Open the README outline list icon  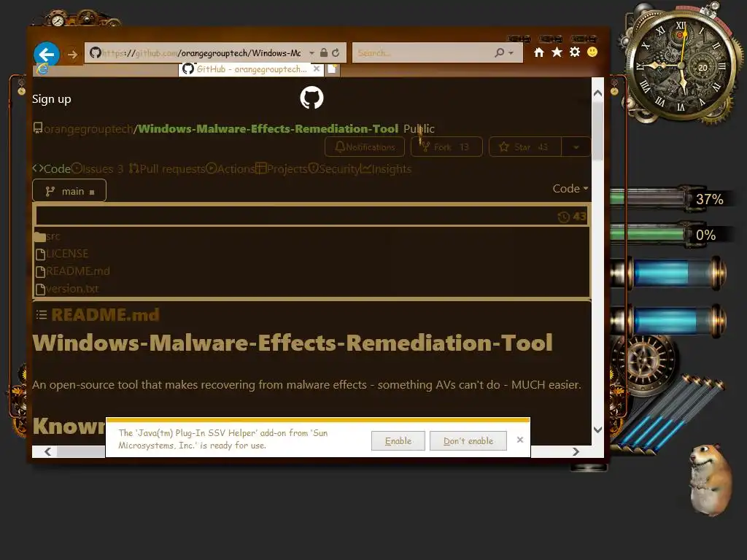pyautogui.click(x=42, y=315)
